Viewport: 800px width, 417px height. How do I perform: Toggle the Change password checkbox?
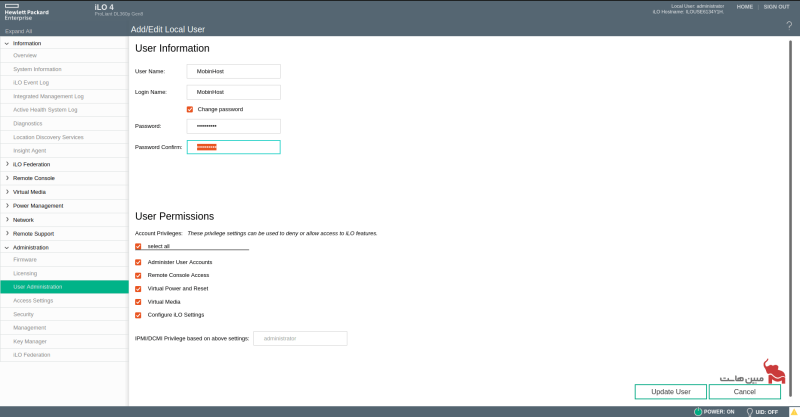click(x=190, y=109)
